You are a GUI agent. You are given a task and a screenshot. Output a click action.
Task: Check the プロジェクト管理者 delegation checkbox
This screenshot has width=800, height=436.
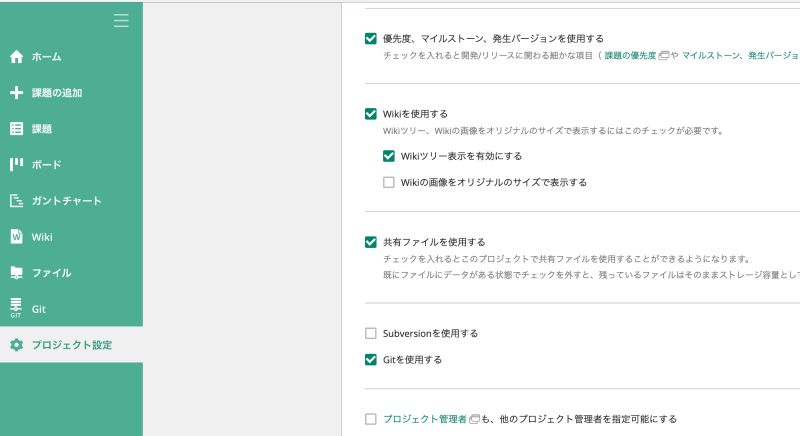[x=371, y=419]
